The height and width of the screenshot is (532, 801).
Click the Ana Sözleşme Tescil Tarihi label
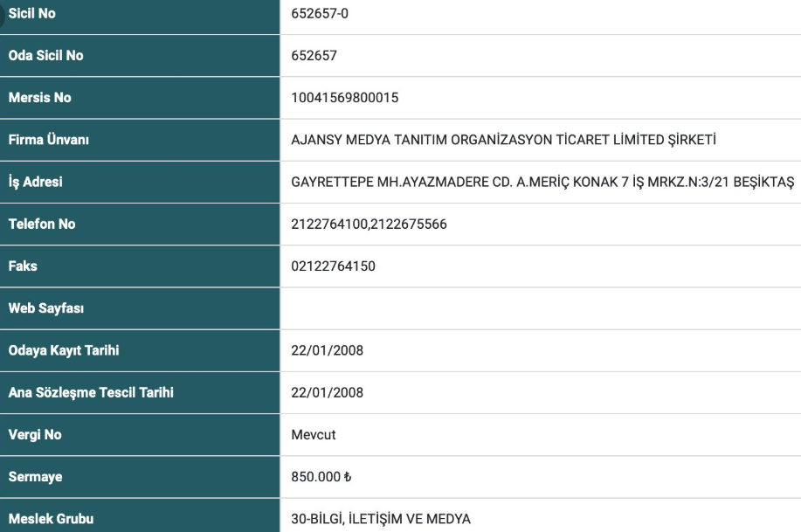click(x=89, y=392)
